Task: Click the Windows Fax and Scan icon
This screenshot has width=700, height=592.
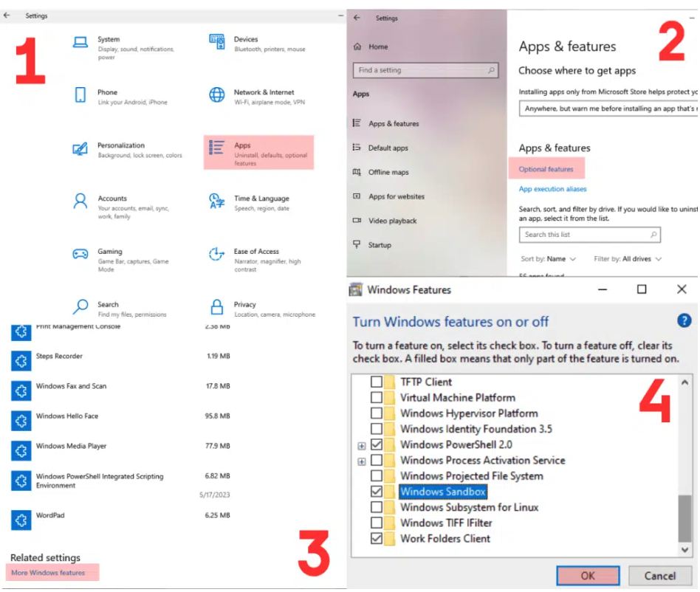Action: pos(21,390)
